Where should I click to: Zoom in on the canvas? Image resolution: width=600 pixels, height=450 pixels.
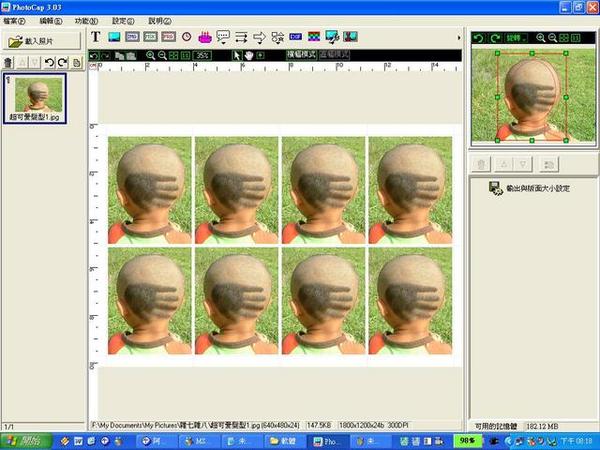point(150,56)
